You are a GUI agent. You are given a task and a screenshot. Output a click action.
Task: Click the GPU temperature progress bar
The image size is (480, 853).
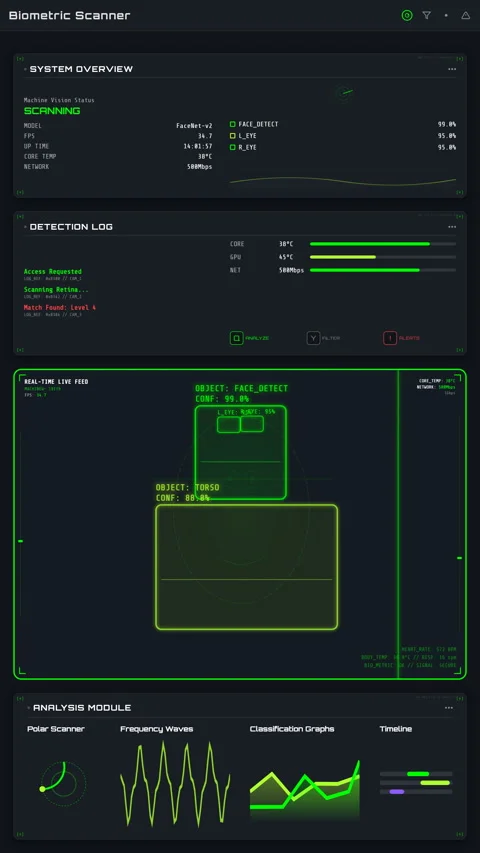tap(383, 257)
